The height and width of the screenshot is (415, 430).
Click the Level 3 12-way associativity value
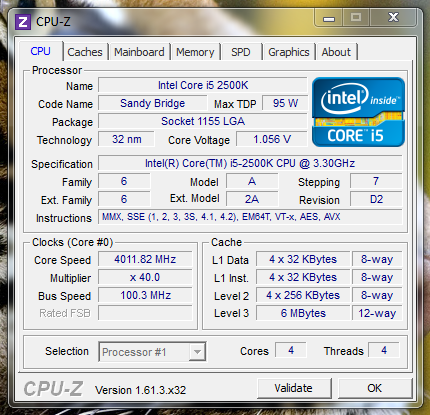[x=377, y=313]
